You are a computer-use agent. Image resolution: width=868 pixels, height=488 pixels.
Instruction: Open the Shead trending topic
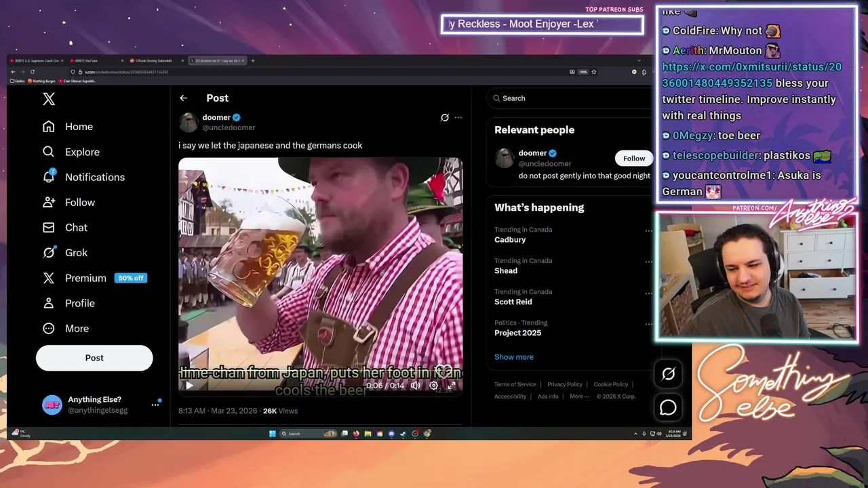tap(506, 271)
